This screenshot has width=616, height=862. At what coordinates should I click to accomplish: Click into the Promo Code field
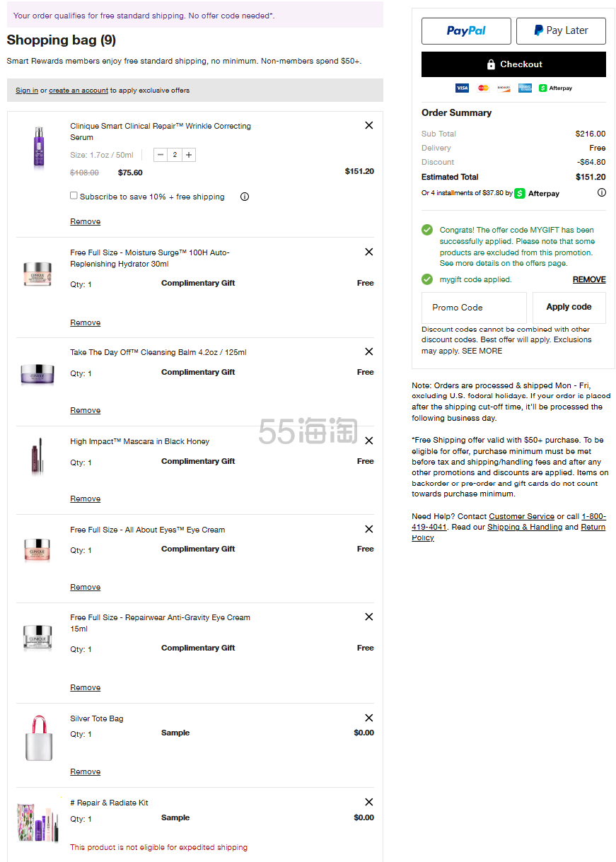point(474,308)
